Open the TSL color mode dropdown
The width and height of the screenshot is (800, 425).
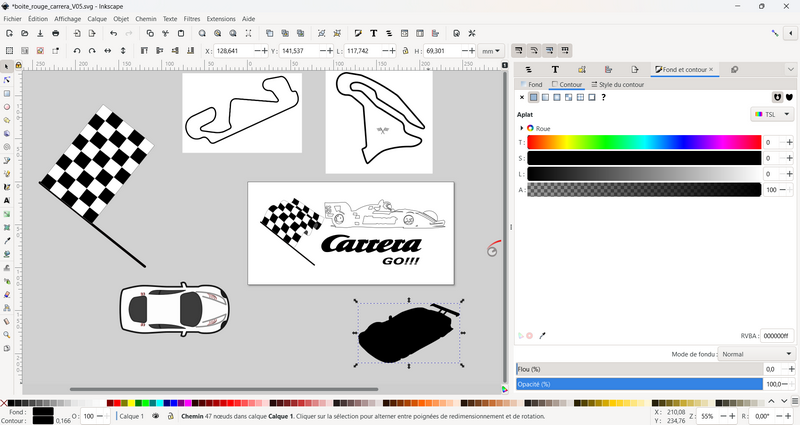(773, 114)
